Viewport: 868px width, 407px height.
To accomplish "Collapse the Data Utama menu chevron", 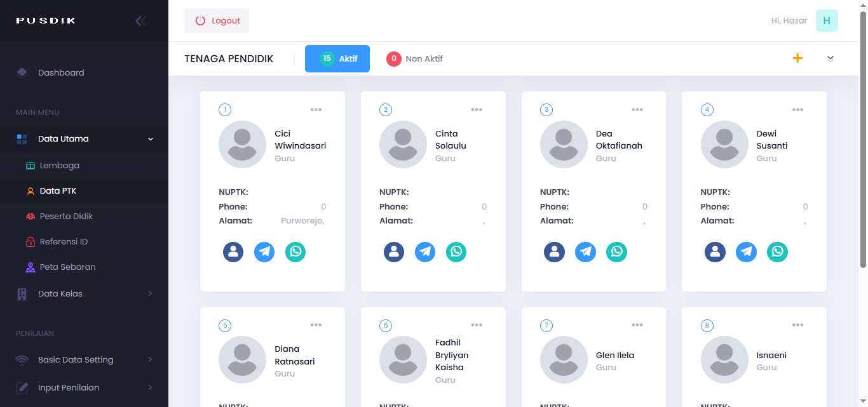I will click(x=151, y=139).
